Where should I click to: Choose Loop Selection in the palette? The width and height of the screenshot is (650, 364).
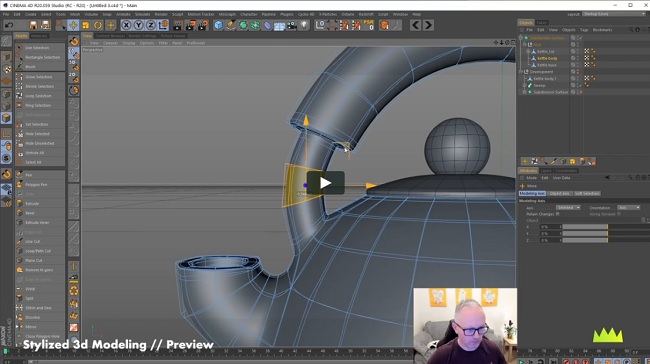click(38, 96)
